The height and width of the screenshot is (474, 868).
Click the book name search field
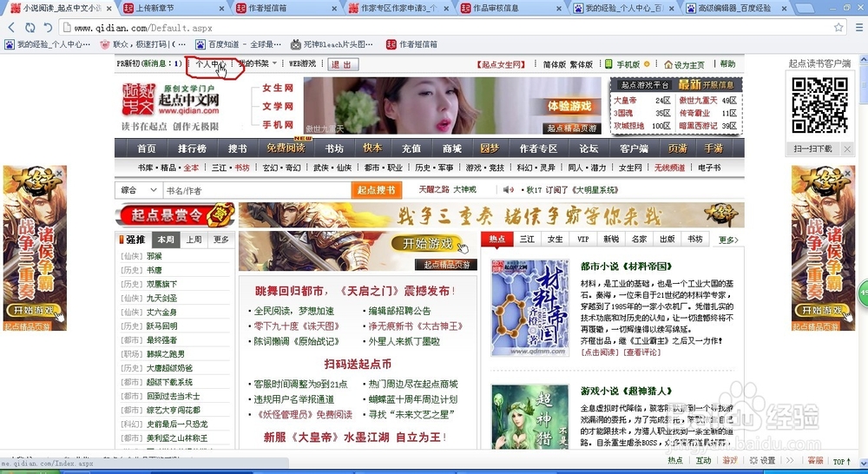(x=258, y=190)
